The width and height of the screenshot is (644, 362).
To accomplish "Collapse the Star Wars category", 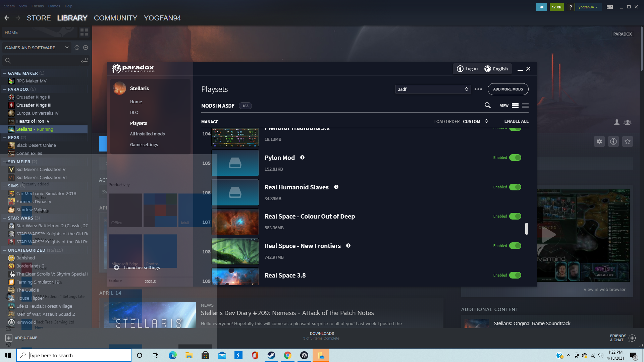I will (5, 218).
